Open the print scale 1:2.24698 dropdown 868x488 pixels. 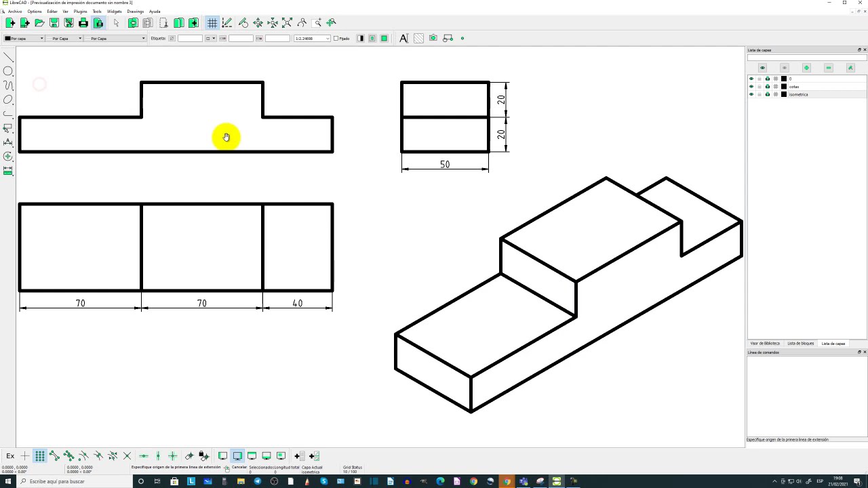[x=312, y=39]
